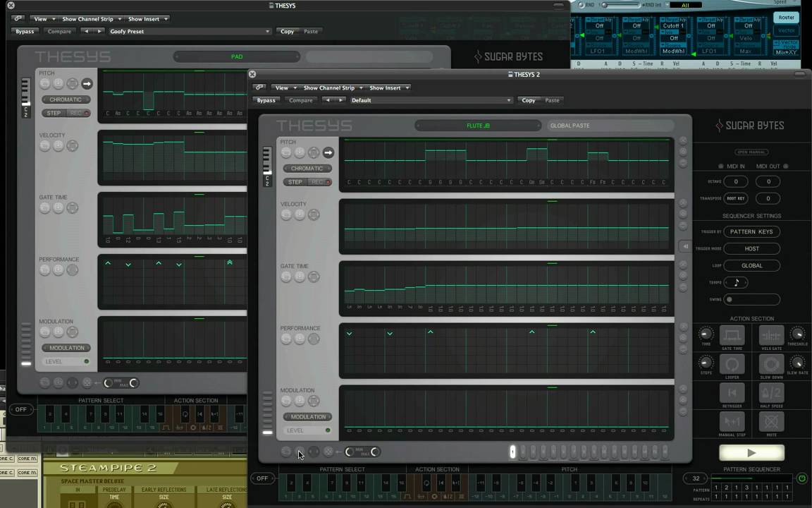Open the View menu in Thesys 2
Image resolution: width=812 pixels, height=508 pixels.
pos(285,87)
